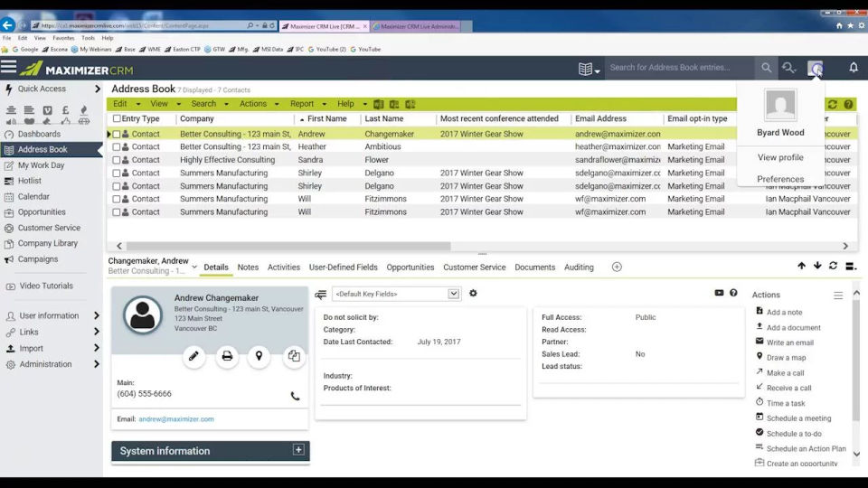
Task: Click grid scroll right arrow
Action: click(845, 246)
